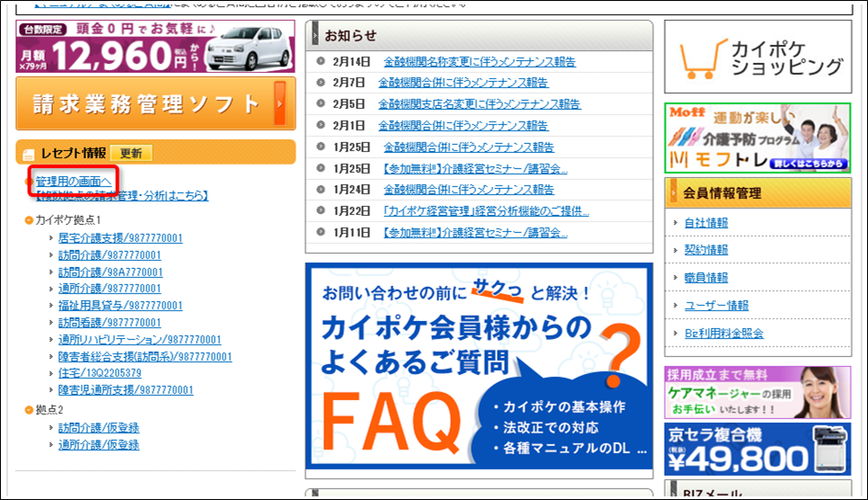Open 訪問介護/仮登録 link under 拠点2
The image size is (868, 500).
pos(99,428)
